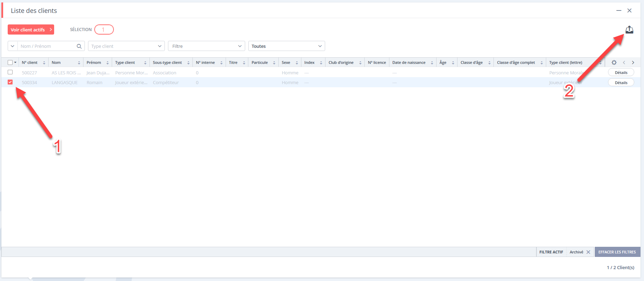Open column settings gear icon
Viewport: 644px width, 281px height.
point(614,62)
